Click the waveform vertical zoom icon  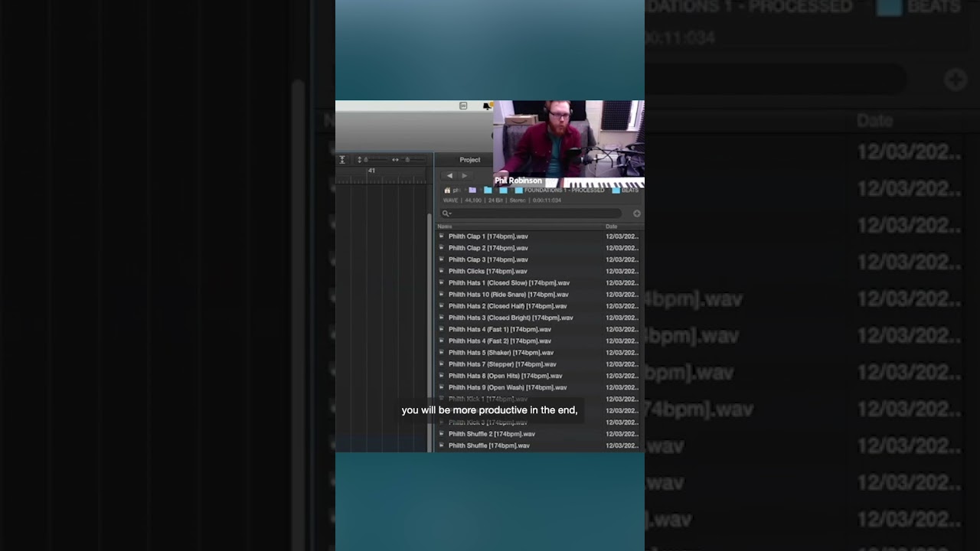click(x=342, y=159)
